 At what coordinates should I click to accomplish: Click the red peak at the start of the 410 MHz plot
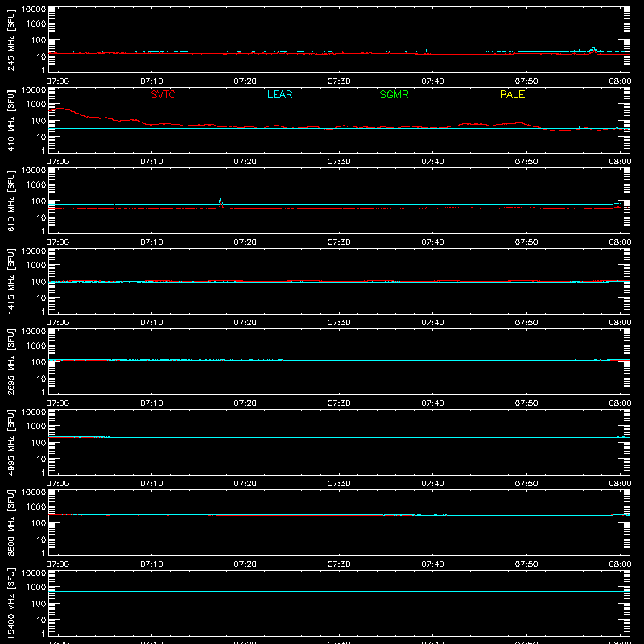click(x=60, y=109)
